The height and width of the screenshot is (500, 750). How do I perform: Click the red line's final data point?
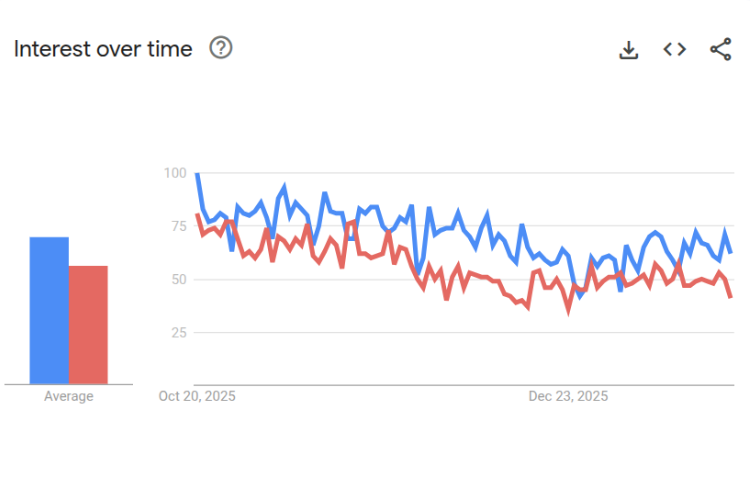pyautogui.click(x=731, y=296)
